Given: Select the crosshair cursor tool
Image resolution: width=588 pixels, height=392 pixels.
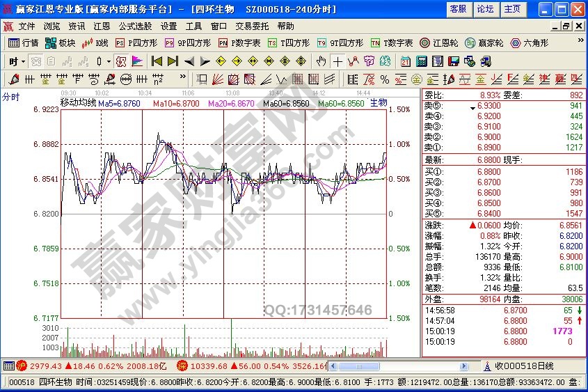Looking at the screenshot, I should pyautogui.click(x=337, y=61).
